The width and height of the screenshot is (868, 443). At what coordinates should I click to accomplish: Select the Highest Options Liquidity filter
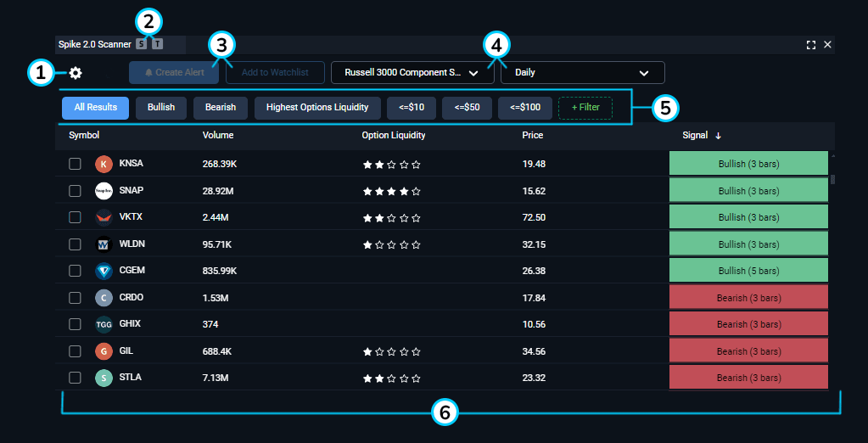tap(317, 108)
